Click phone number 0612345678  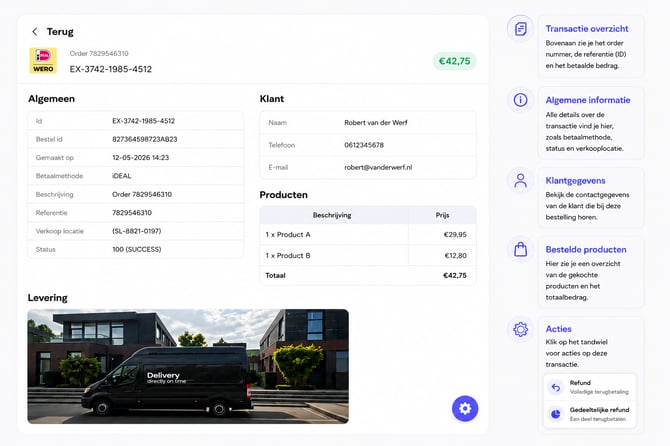coord(364,145)
